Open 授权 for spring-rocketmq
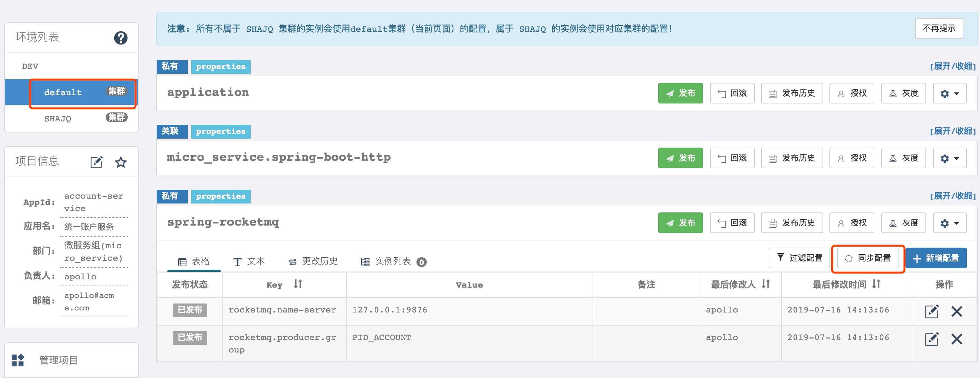The height and width of the screenshot is (378, 980). tap(852, 223)
